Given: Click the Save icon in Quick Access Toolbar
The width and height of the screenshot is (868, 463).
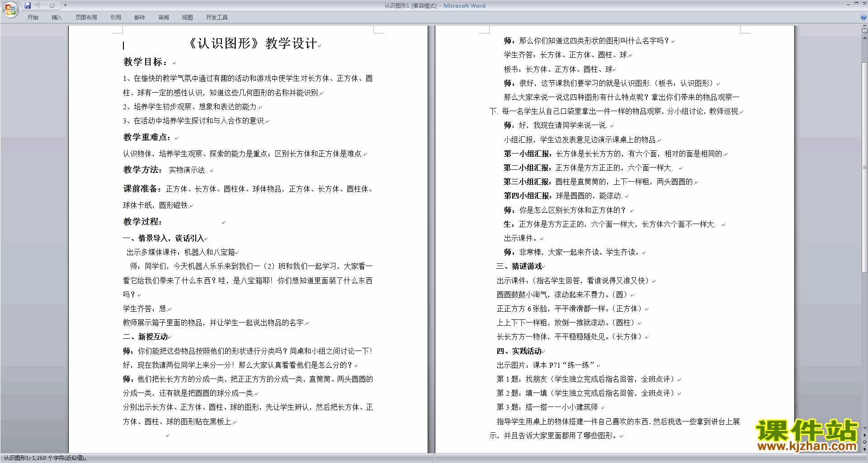Looking at the screenshot, I should pyautogui.click(x=28, y=5).
